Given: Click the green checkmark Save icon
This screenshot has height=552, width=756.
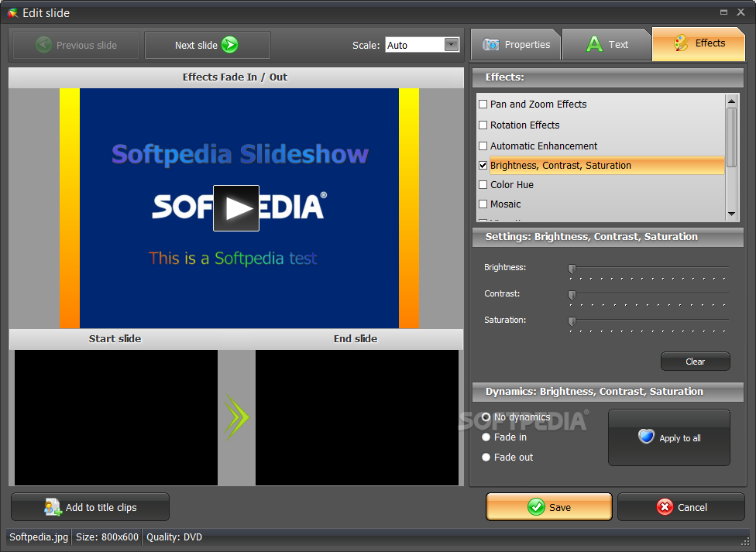Looking at the screenshot, I should (x=536, y=506).
